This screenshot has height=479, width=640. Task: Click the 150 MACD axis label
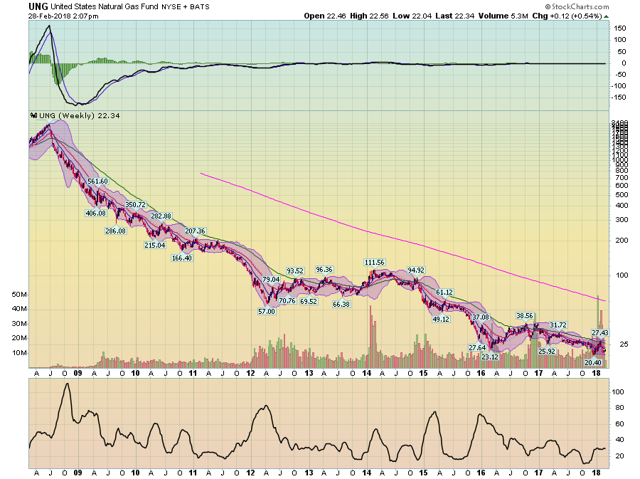620,28
